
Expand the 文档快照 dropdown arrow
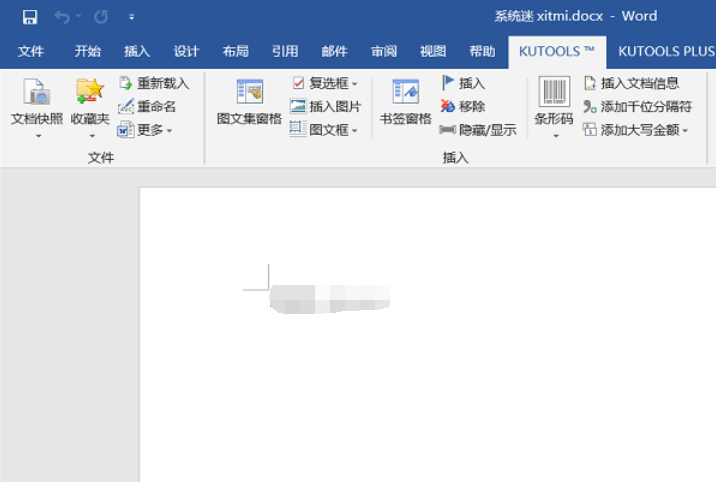[38, 136]
